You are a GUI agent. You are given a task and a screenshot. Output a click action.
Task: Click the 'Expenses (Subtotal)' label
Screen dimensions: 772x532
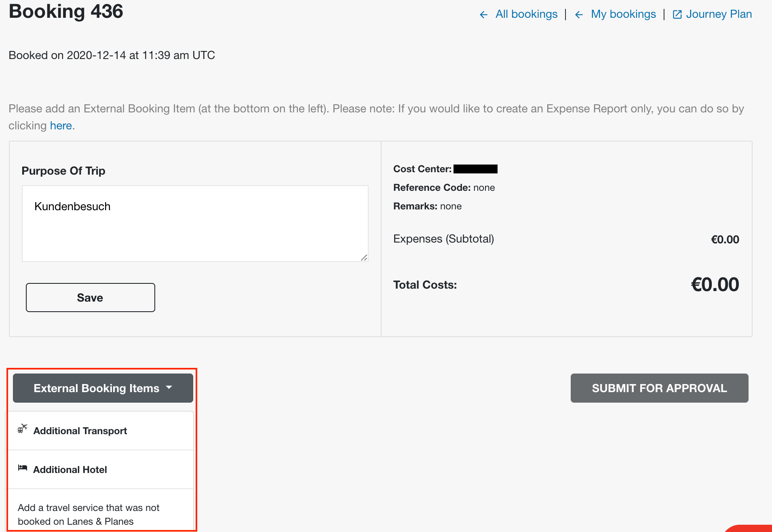(x=443, y=239)
